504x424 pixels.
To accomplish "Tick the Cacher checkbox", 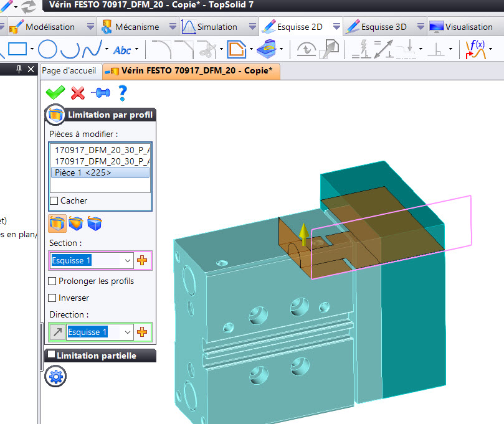I will click(x=54, y=200).
